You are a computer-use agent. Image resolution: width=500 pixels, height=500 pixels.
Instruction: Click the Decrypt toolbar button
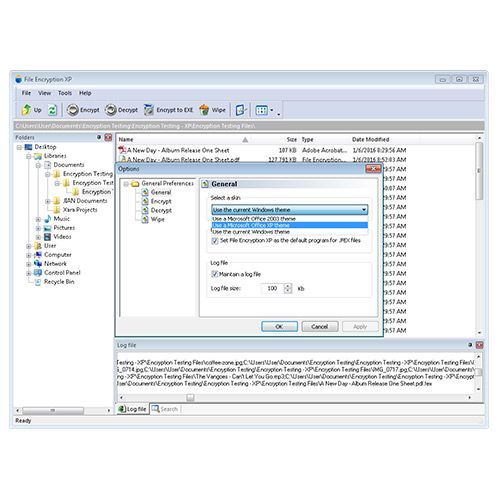tap(121, 110)
